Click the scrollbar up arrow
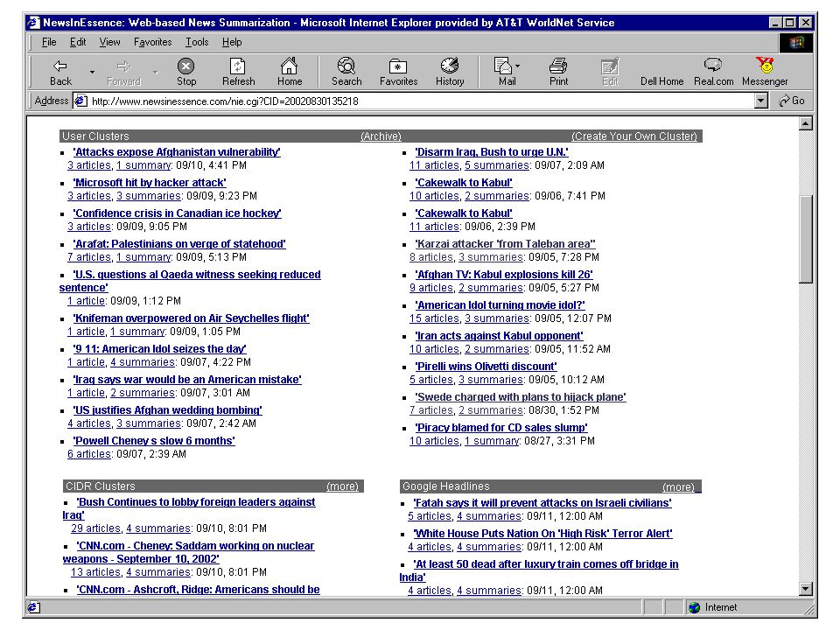840x630 pixels. click(x=805, y=123)
